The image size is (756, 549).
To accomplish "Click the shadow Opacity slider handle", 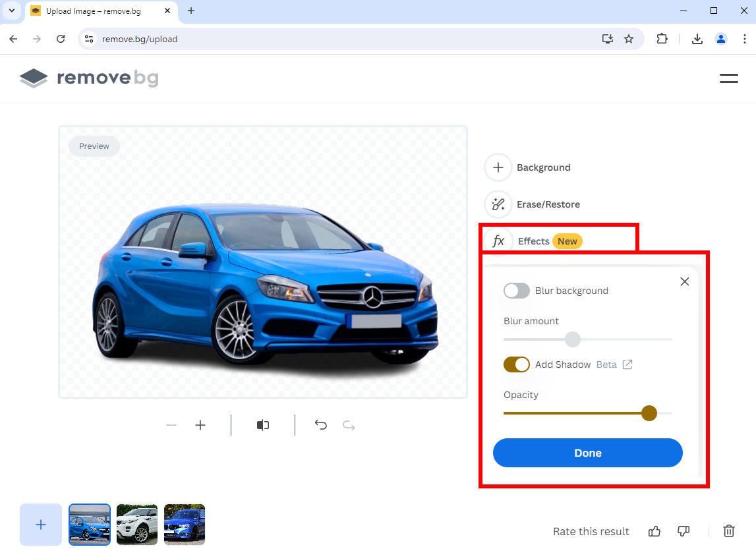I will (649, 413).
